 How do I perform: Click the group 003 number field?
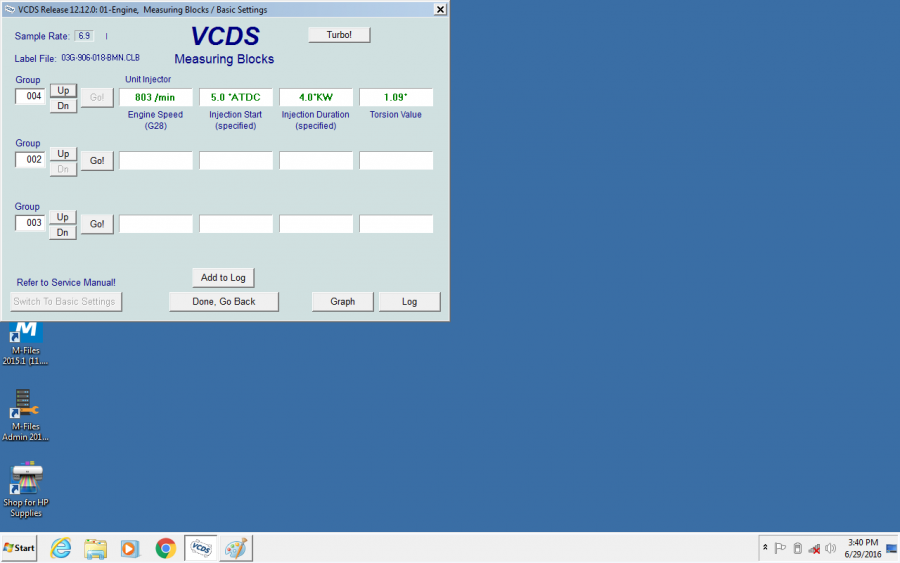click(x=30, y=223)
